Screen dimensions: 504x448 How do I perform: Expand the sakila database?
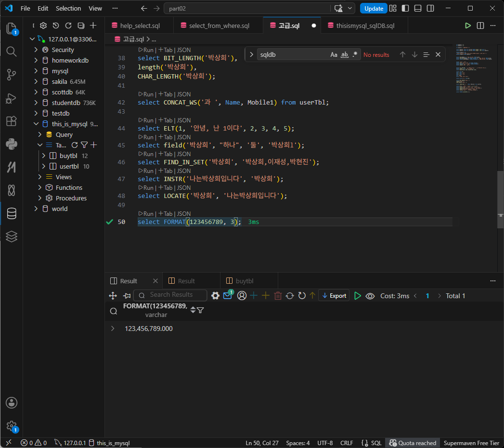(x=36, y=82)
